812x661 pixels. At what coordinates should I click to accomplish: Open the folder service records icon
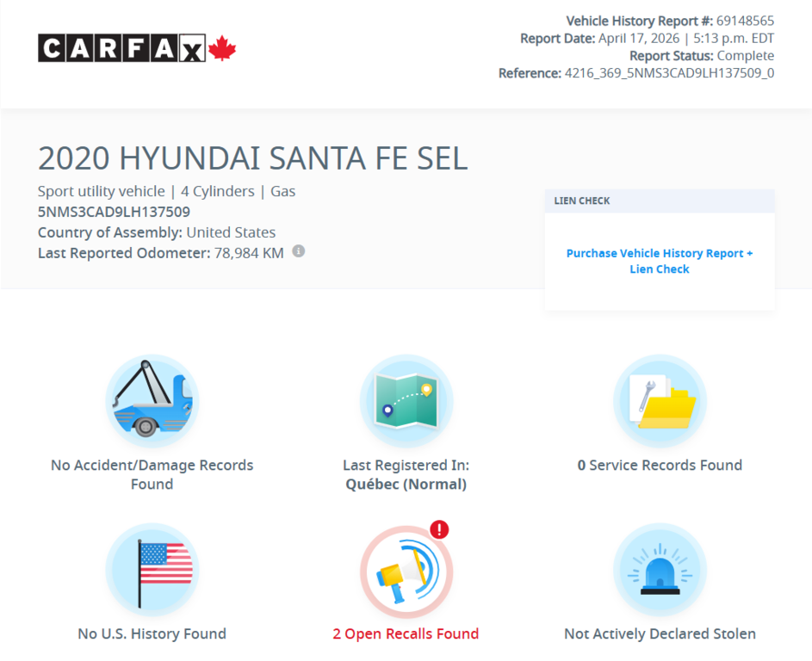click(x=660, y=400)
